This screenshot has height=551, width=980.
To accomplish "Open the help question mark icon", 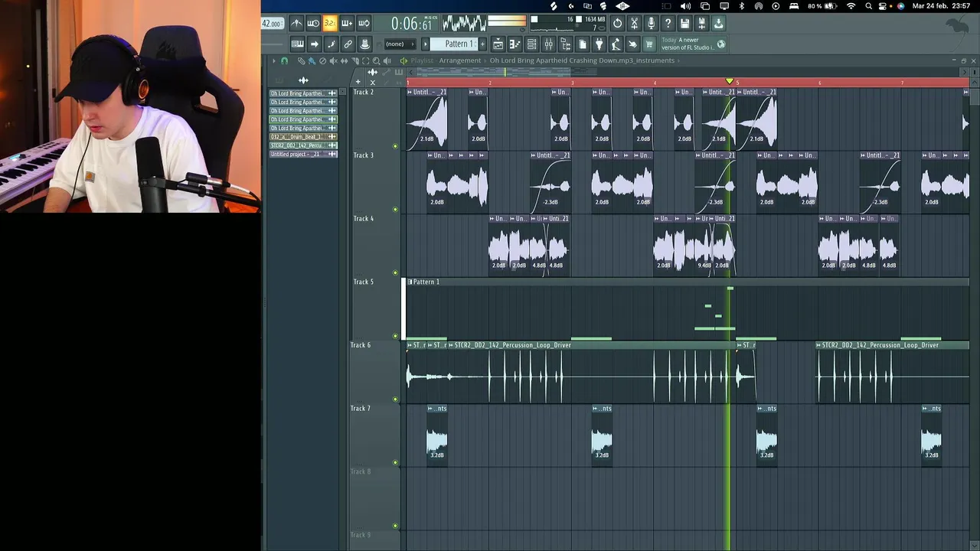I will point(668,24).
